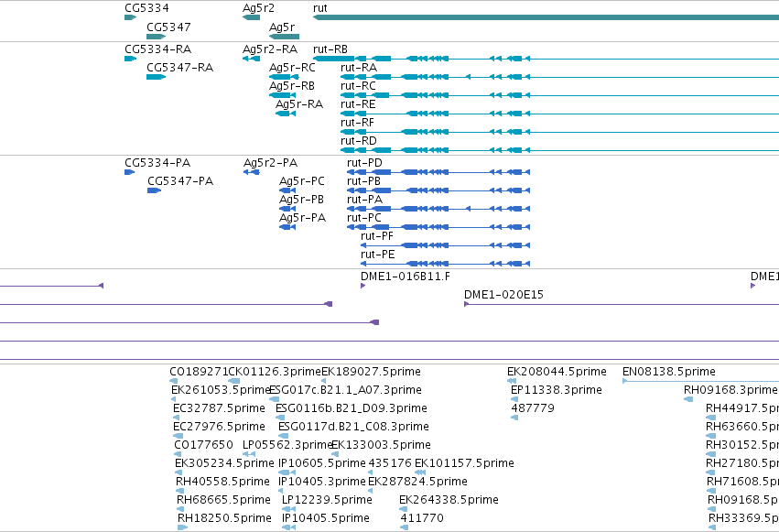
Task: Select the Ag5r-PA protein feature
Action: [x=287, y=227]
